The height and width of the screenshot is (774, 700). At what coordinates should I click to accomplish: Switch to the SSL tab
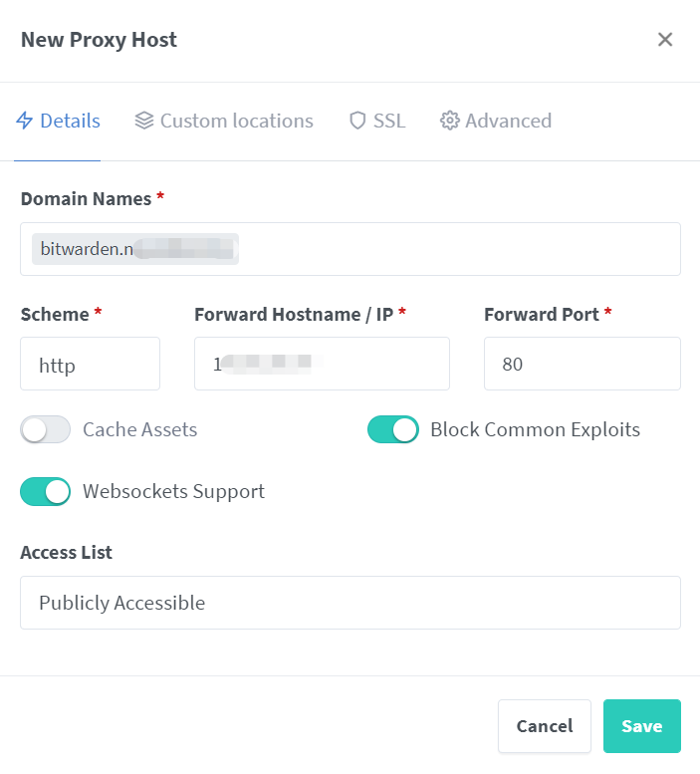pos(377,121)
